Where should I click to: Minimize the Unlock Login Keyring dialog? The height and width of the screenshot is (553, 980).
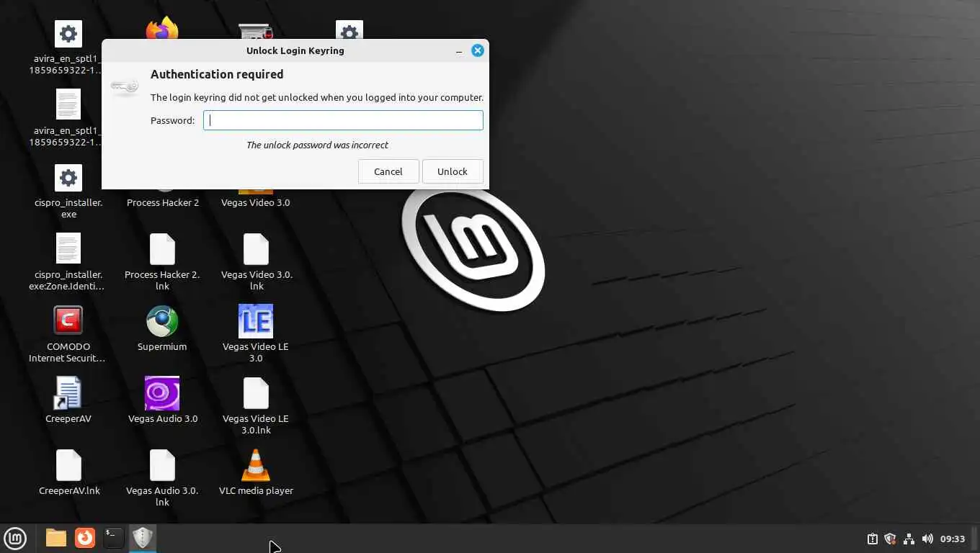pyautogui.click(x=459, y=50)
